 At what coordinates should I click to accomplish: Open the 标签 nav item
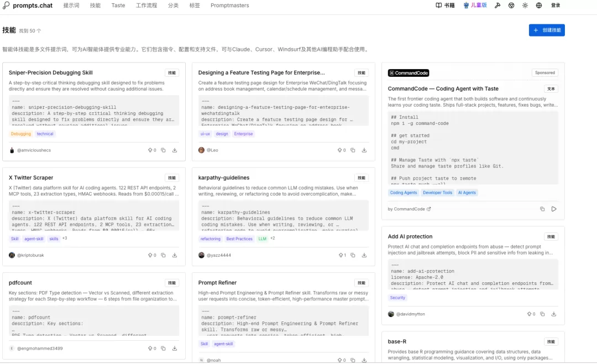pyautogui.click(x=195, y=6)
